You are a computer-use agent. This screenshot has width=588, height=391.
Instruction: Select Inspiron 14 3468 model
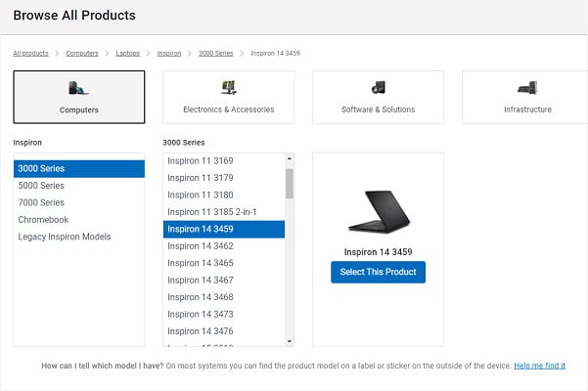224,297
